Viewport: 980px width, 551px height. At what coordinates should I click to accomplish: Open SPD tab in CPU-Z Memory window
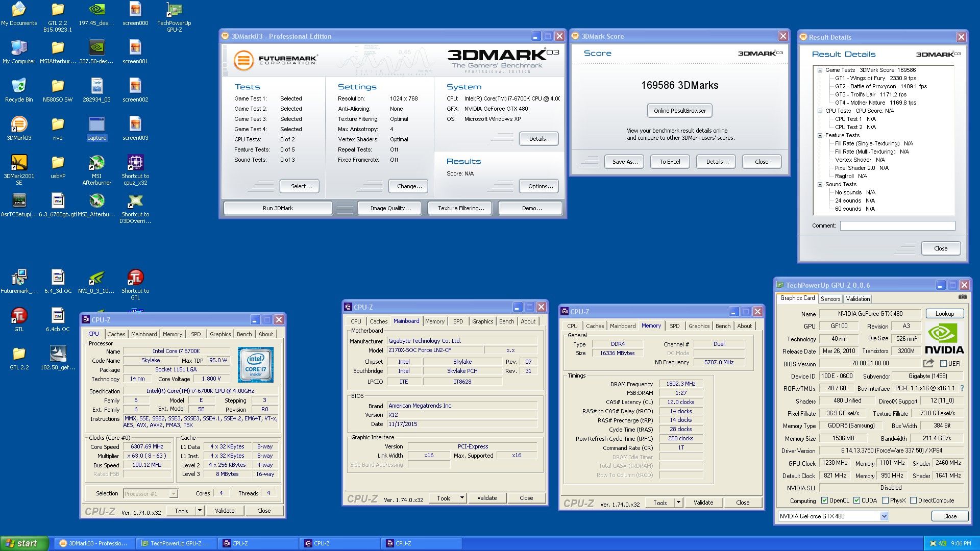(x=675, y=326)
